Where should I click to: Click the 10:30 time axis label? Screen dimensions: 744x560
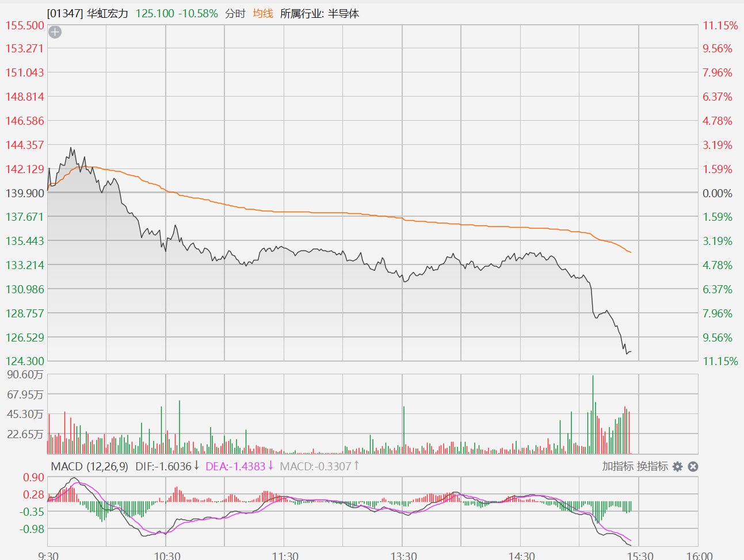[x=167, y=556]
